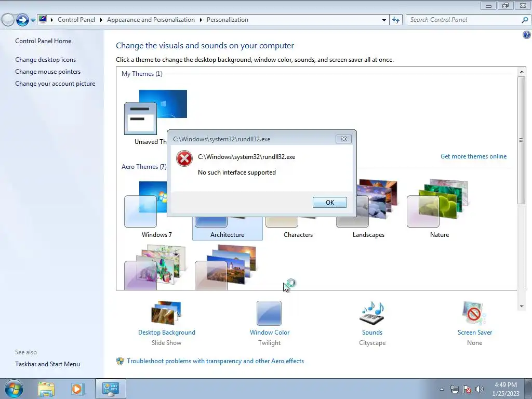The height and width of the screenshot is (399, 532).
Task: Click the Aero Themes (7) heading
Action: tap(144, 167)
